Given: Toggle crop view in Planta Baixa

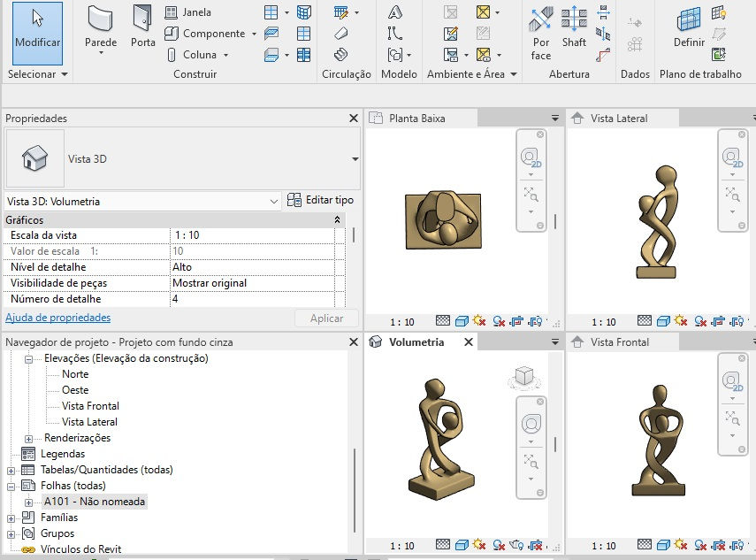Looking at the screenshot, I should (516, 321).
